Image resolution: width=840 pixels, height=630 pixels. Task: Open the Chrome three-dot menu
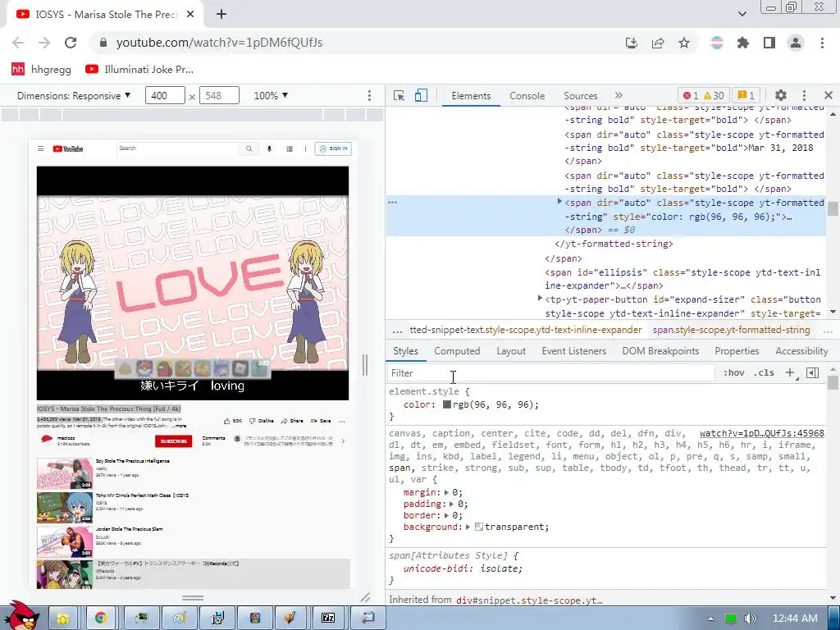822,43
